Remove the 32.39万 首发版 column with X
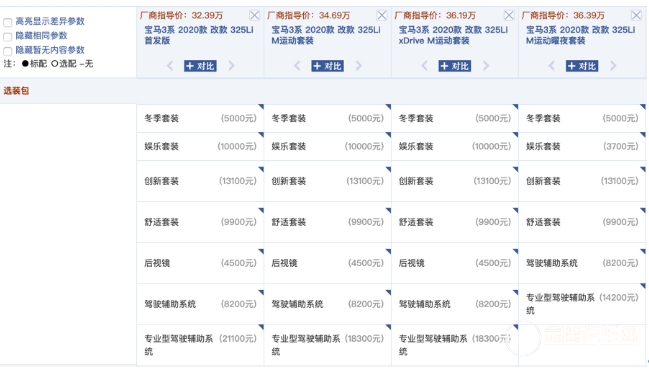This screenshot has width=649, height=371. click(x=255, y=16)
